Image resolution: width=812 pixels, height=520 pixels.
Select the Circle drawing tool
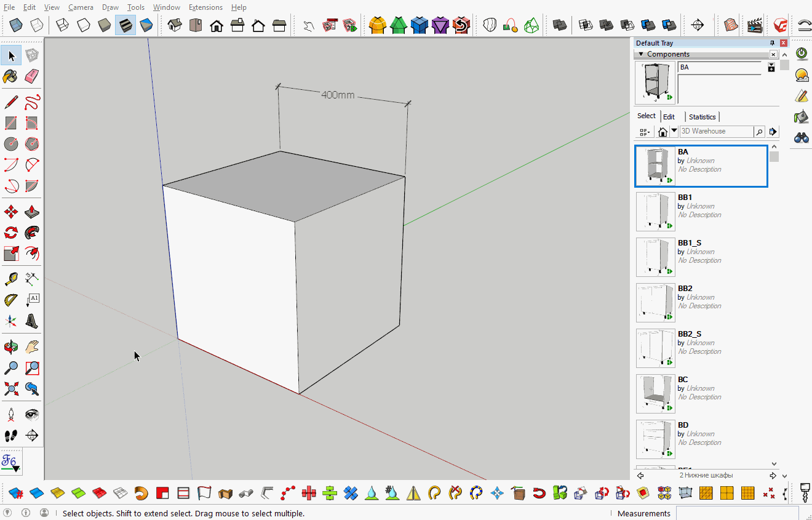point(11,143)
